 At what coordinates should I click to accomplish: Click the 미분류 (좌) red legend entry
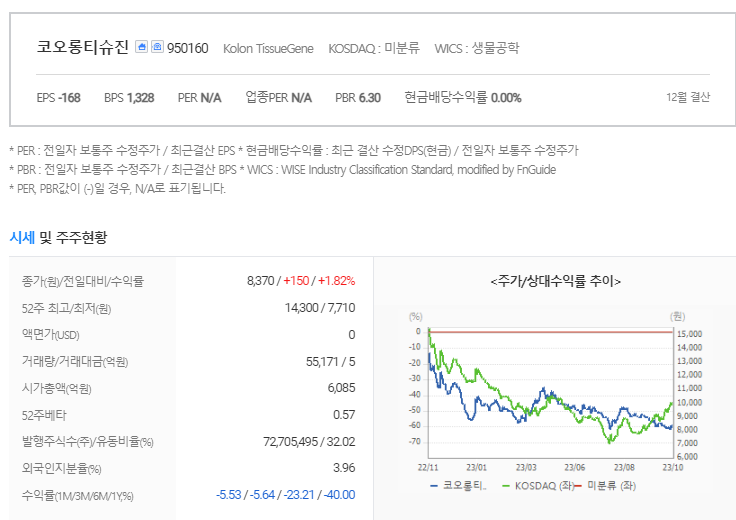coord(606,486)
